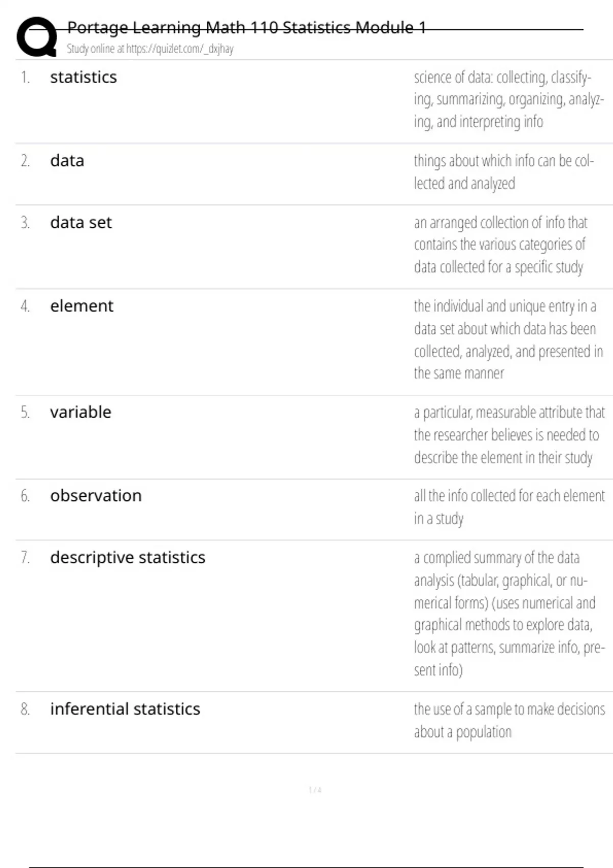The image size is (613, 868).
Task: Click the document title Portage Learning Math 110
Action: click(246, 28)
